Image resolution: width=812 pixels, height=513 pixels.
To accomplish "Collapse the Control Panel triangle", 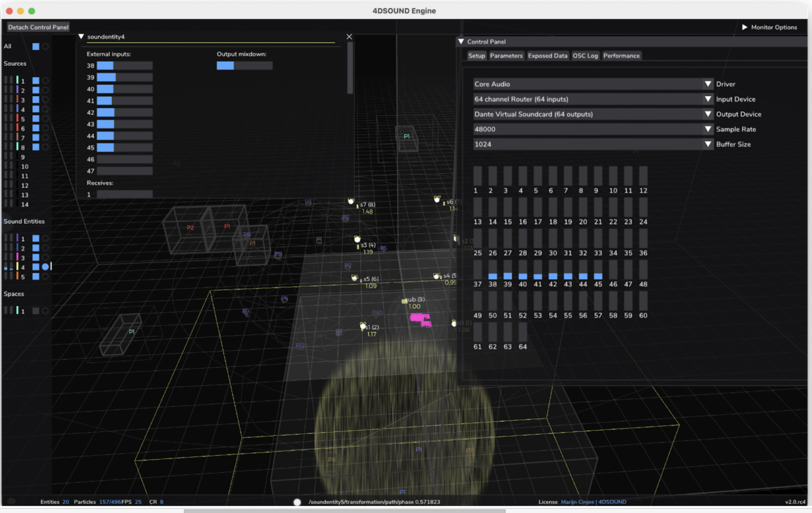I will [461, 41].
